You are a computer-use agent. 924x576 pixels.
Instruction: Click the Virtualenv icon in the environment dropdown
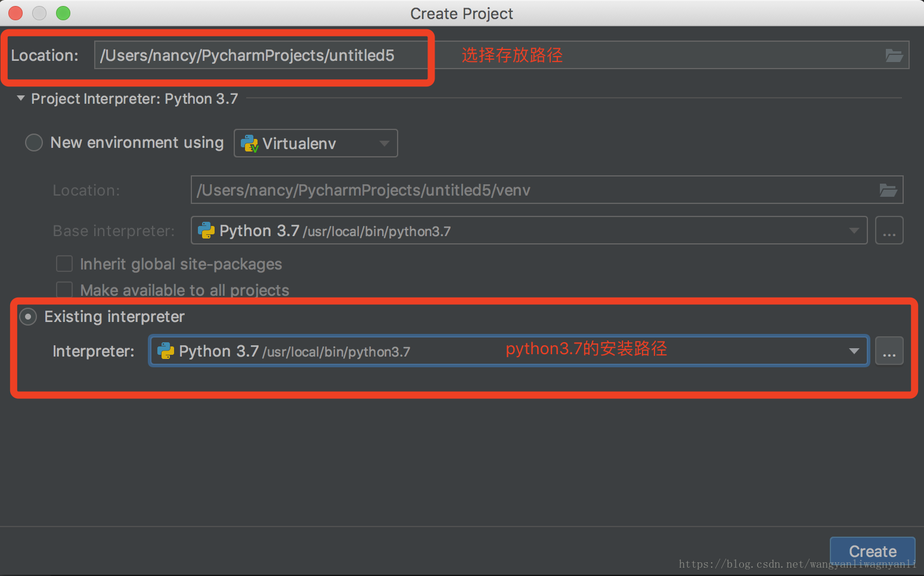coord(249,144)
